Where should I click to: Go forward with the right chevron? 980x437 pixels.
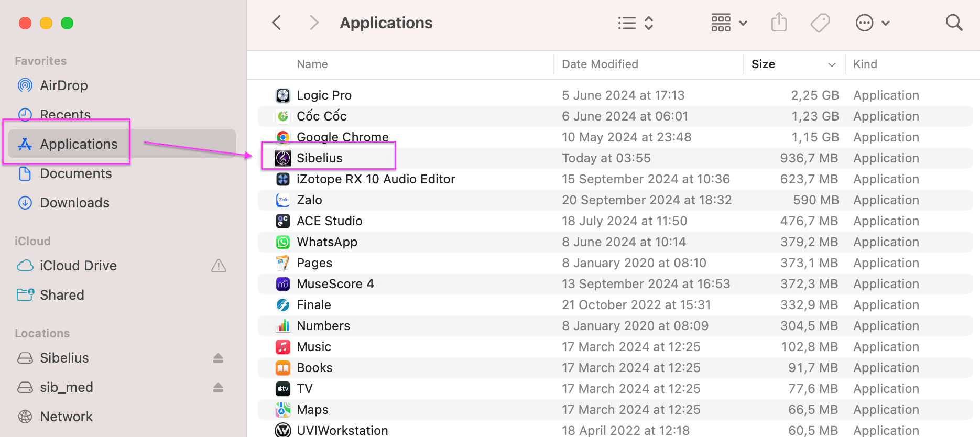coord(314,23)
